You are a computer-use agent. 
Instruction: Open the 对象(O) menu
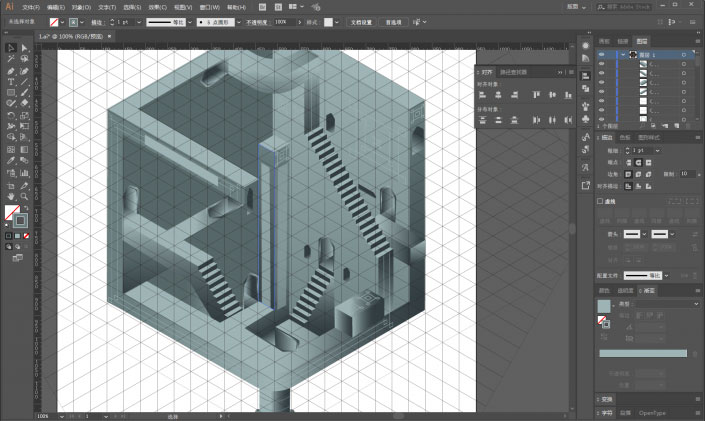click(x=81, y=7)
